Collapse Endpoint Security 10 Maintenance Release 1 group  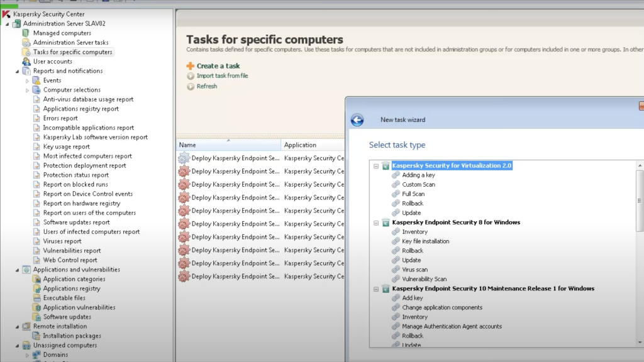[x=376, y=288]
